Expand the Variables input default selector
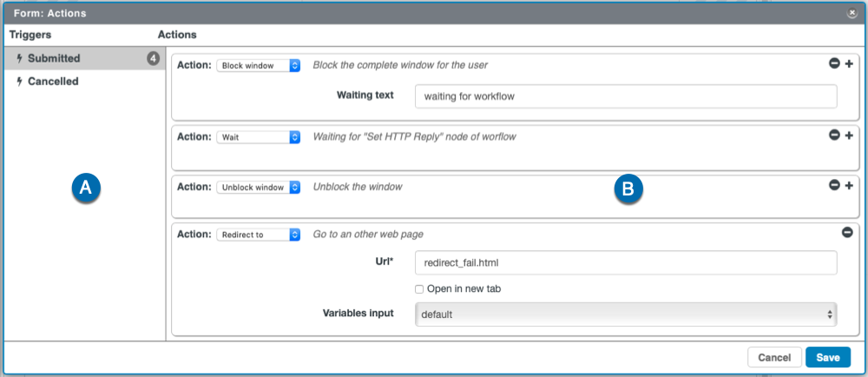Viewport: 868px width, 377px height. [626, 314]
